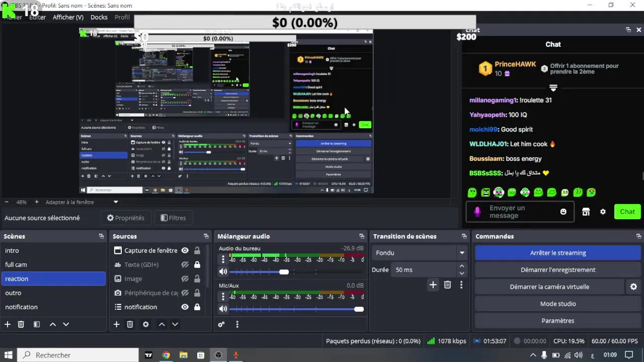Viewport: 644px width, 362px height.
Task: Open source Filtres button
Action: tap(173, 218)
